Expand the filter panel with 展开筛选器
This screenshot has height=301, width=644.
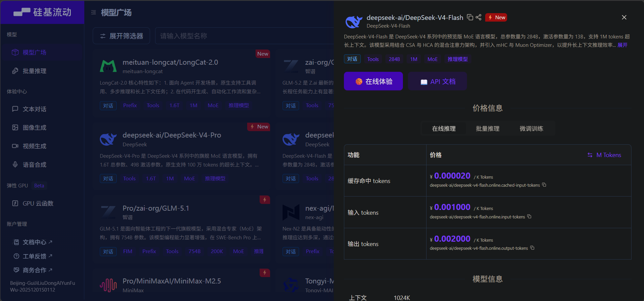tap(121, 36)
